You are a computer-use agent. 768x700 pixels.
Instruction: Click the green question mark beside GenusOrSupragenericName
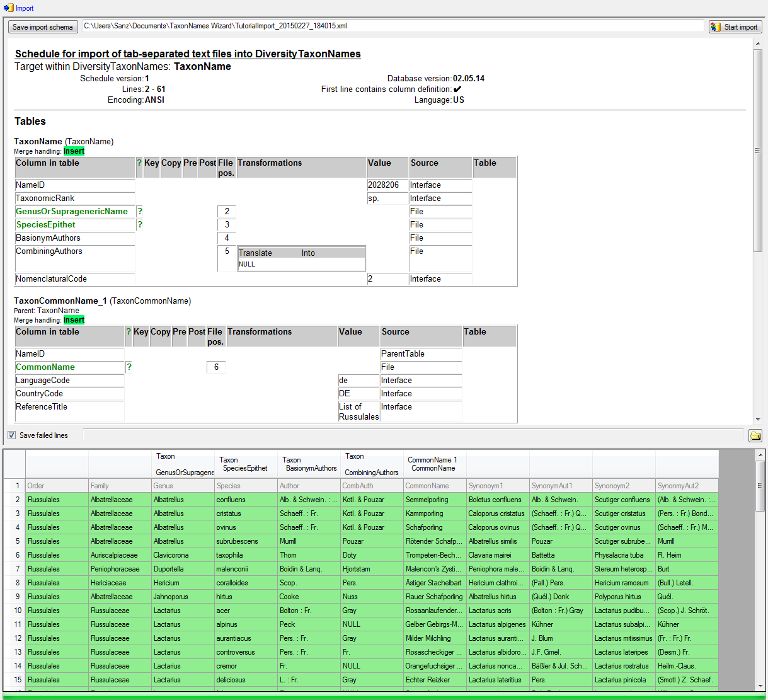coord(139,212)
